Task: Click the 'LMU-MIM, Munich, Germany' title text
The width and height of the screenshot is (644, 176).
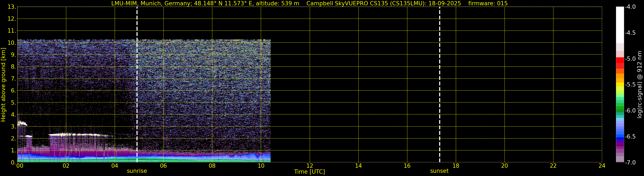Action: pos(152,3)
